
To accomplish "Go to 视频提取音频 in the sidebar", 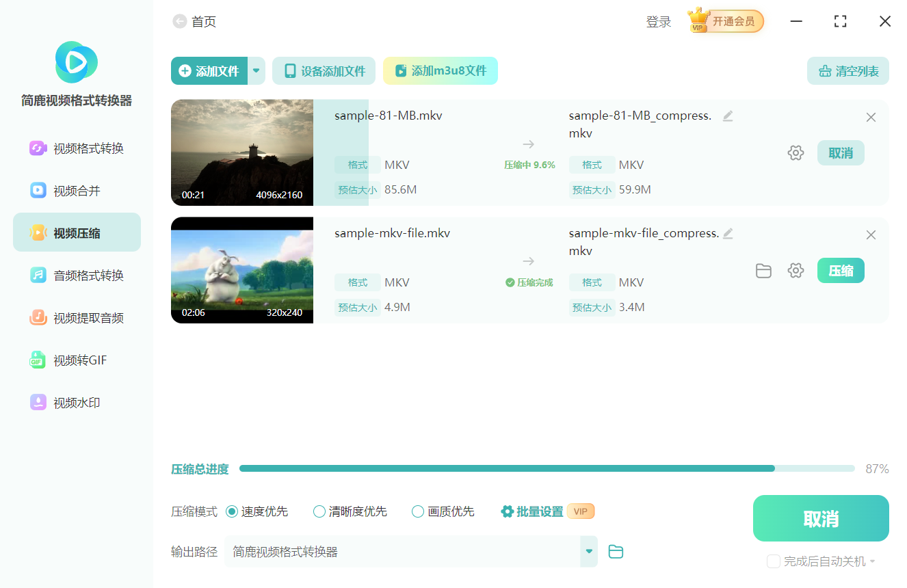I will pos(77,318).
